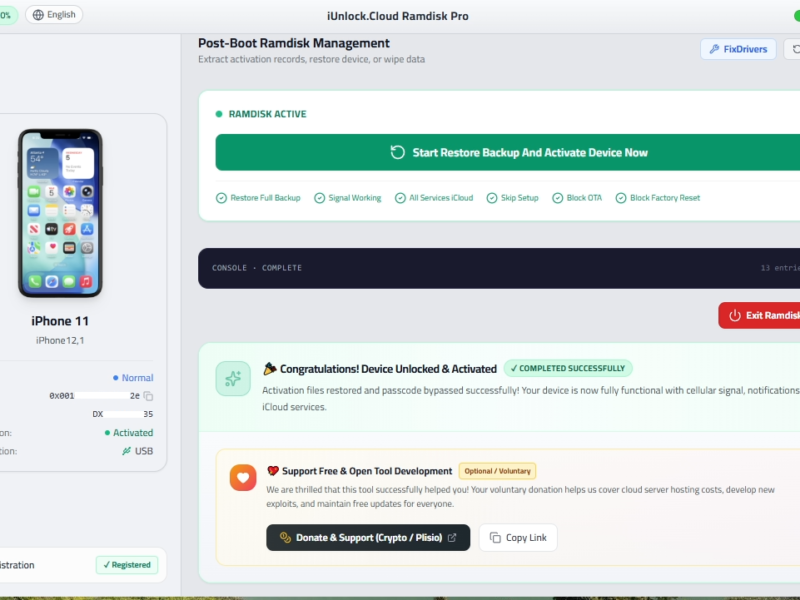Image resolution: width=800 pixels, height=600 pixels.
Task: Click the globe icon beside English
Action: [38, 15]
